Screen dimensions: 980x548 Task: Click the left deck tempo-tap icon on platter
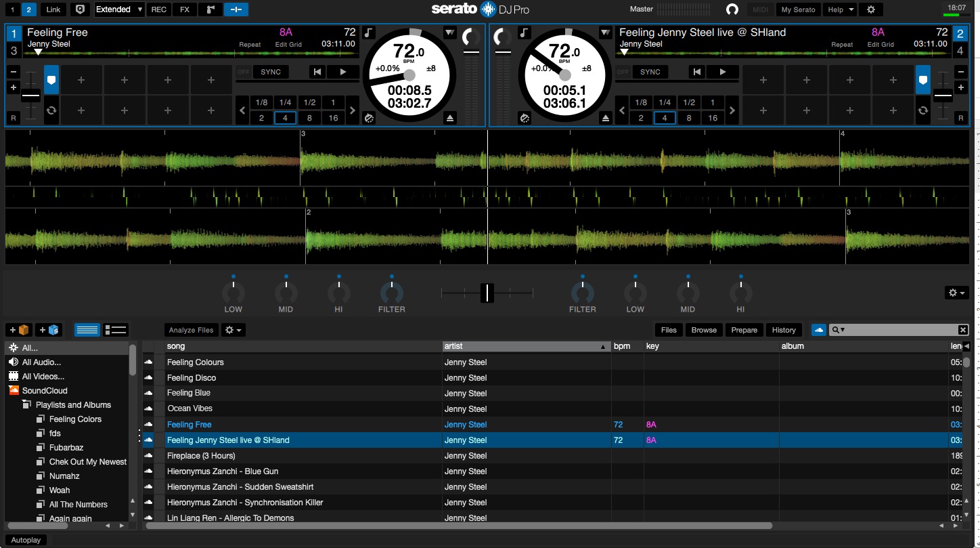pyautogui.click(x=369, y=118)
